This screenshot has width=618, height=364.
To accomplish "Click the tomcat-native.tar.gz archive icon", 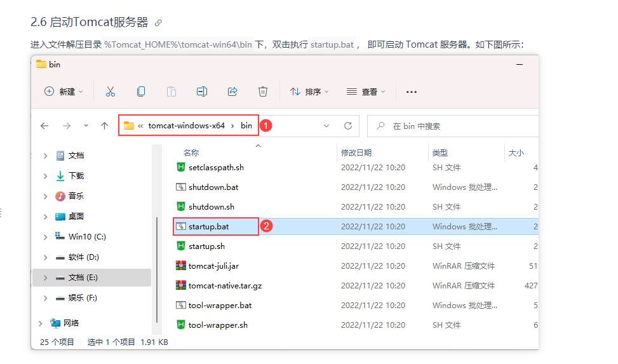I will coord(180,285).
